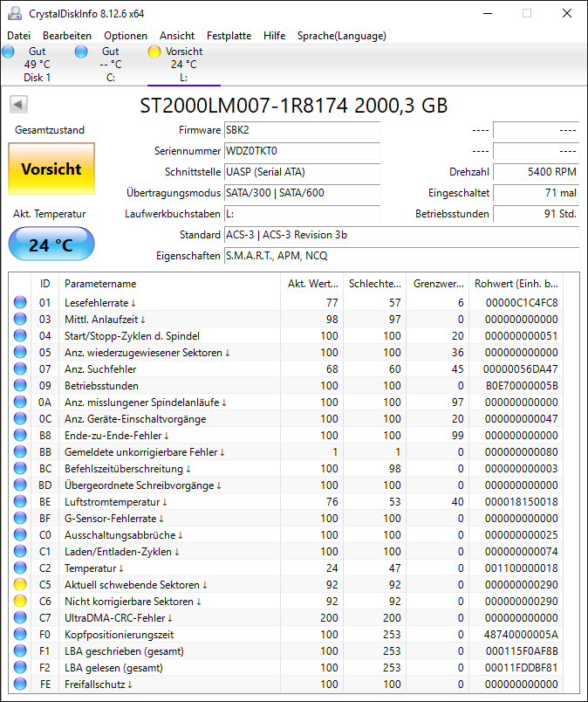Click the Betriebsstunden value 91 Std.
This screenshot has height=702, width=588.
pyautogui.click(x=536, y=214)
